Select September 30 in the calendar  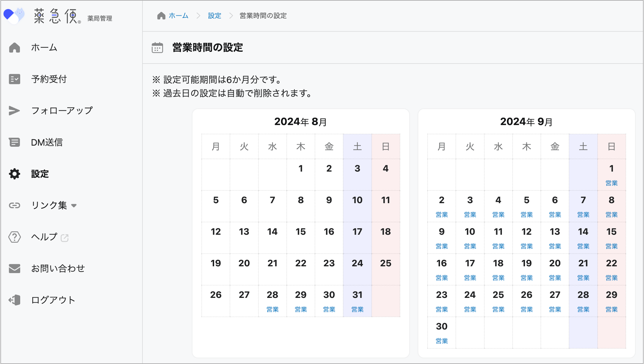(x=441, y=332)
